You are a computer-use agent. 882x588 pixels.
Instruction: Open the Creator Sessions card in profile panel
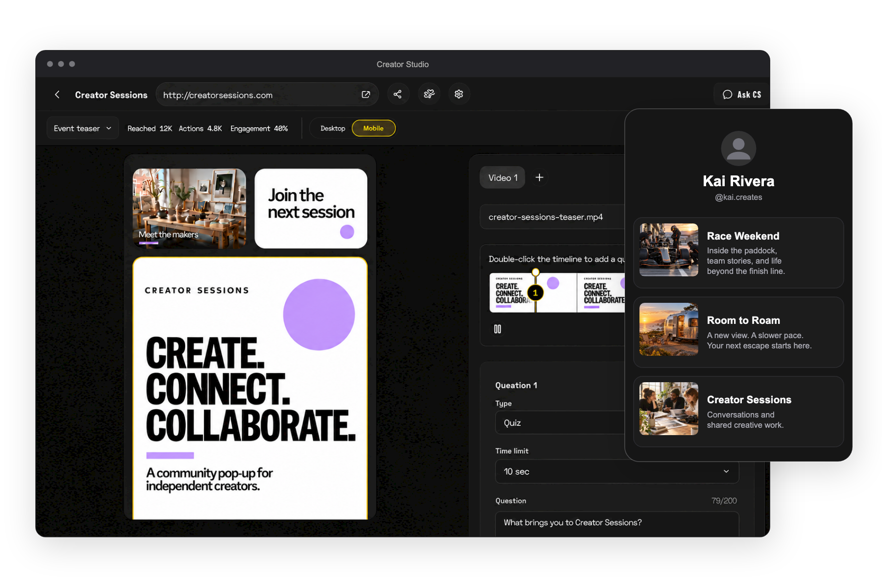(738, 412)
